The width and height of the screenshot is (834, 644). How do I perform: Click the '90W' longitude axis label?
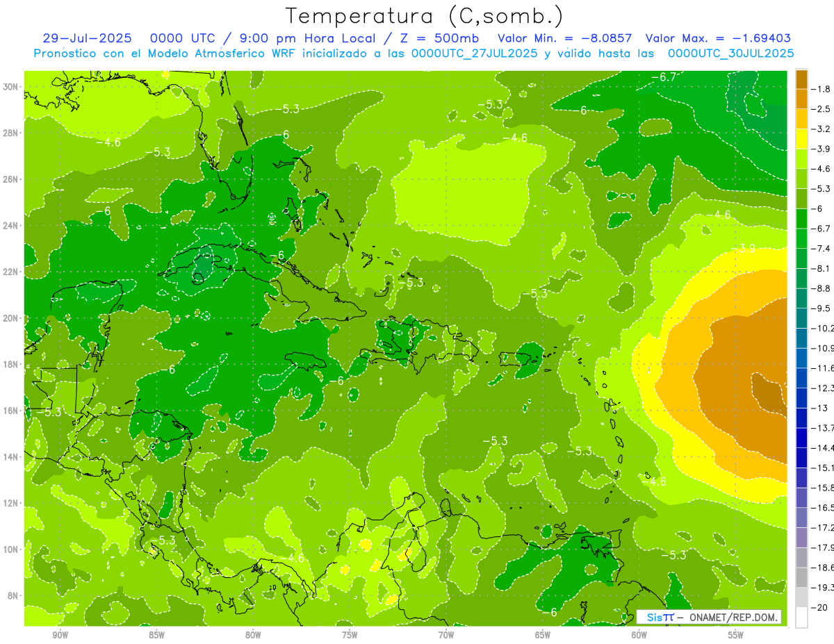pyautogui.click(x=60, y=635)
